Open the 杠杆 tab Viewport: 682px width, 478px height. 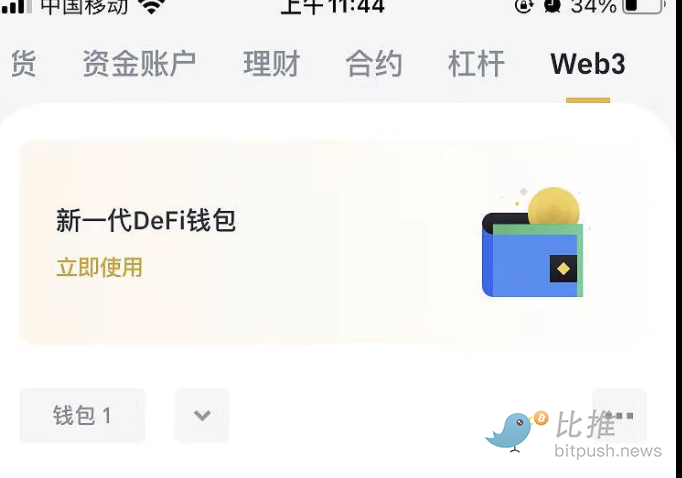[476, 64]
